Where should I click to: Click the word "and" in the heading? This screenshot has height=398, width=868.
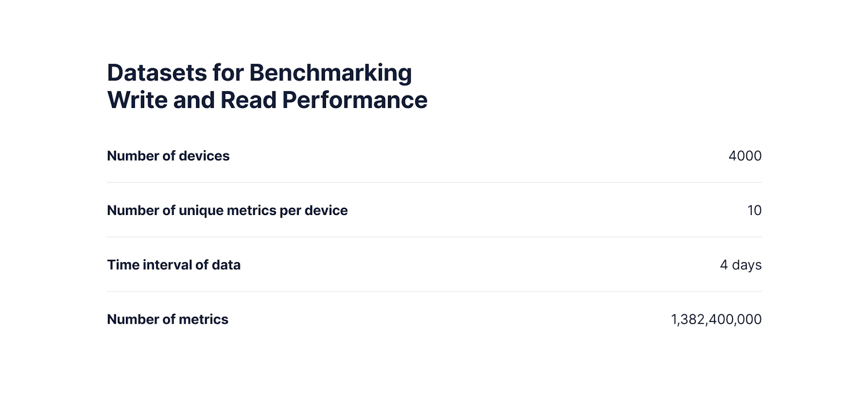coord(194,100)
